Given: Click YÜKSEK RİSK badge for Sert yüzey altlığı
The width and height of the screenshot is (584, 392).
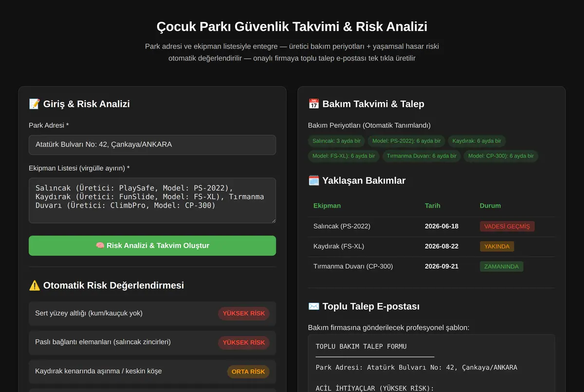Looking at the screenshot, I should point(244,314).
